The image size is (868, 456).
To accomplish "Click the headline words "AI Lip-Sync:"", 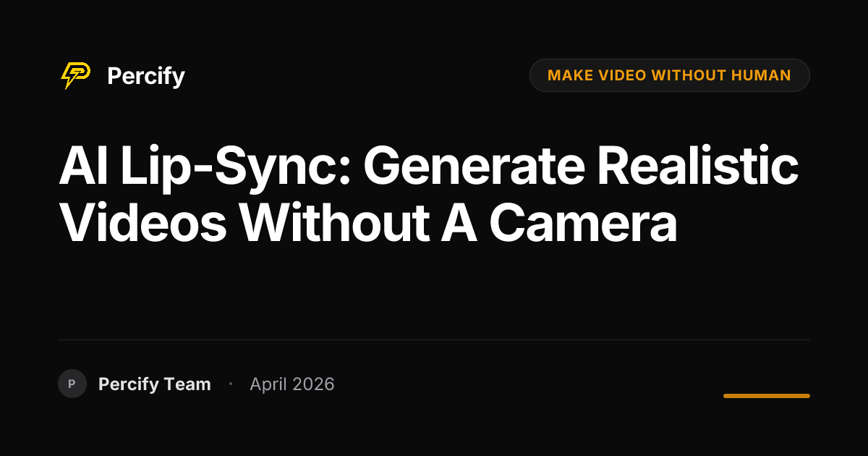I will pos(204,168).
